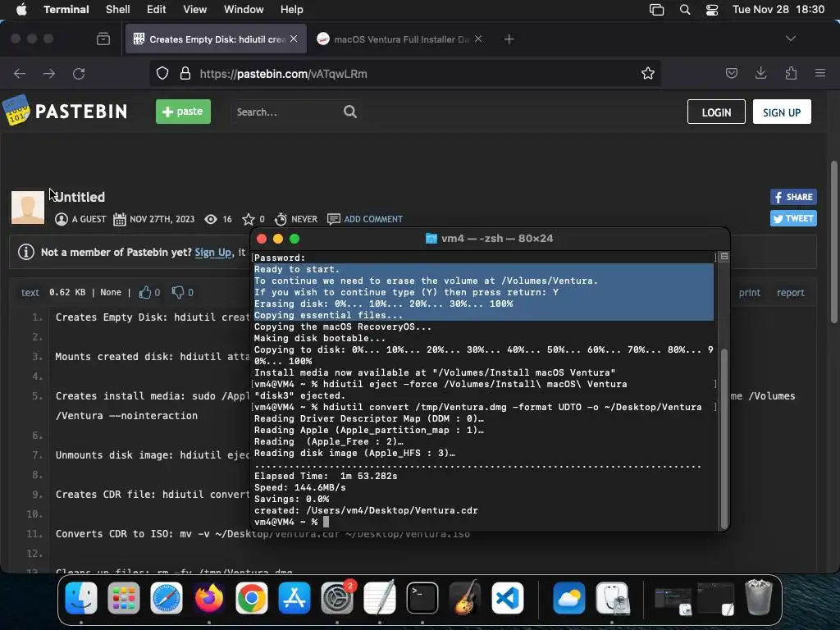Screen dimensions: 840x630
Task: Click the Sign Up link in the notice
Action: [x=213, y=253]
